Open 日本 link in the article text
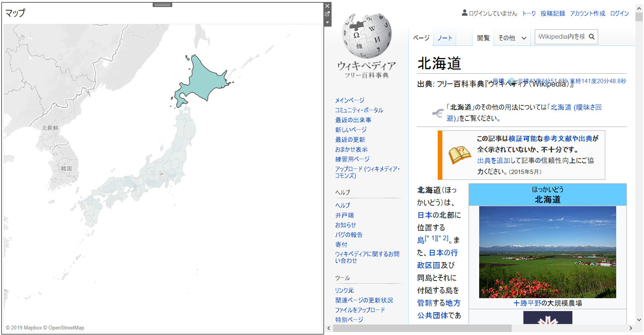Image resolution: width=644 pixels, height=335 pixels. [x=425, y=215]
